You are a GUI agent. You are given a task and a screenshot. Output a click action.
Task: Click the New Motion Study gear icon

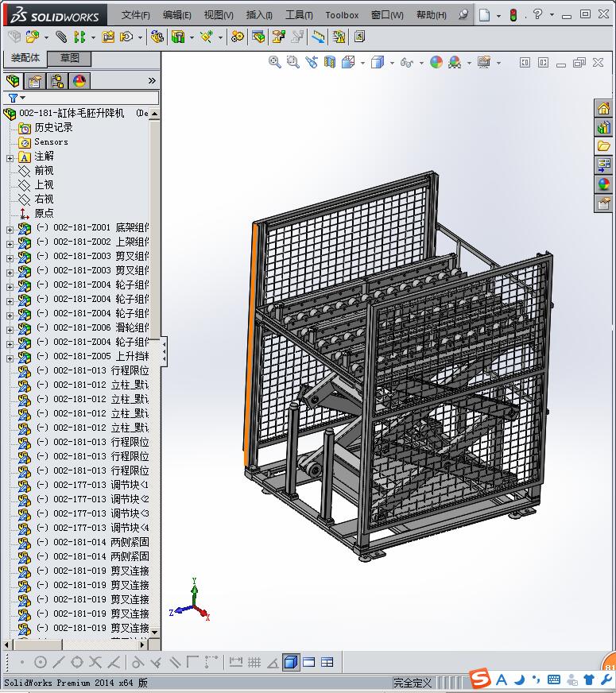pos(238,37)
